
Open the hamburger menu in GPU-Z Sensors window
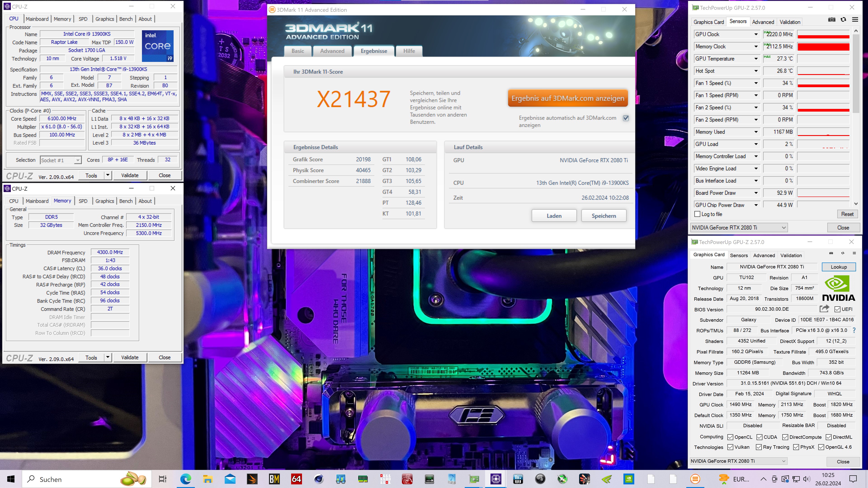855,19
